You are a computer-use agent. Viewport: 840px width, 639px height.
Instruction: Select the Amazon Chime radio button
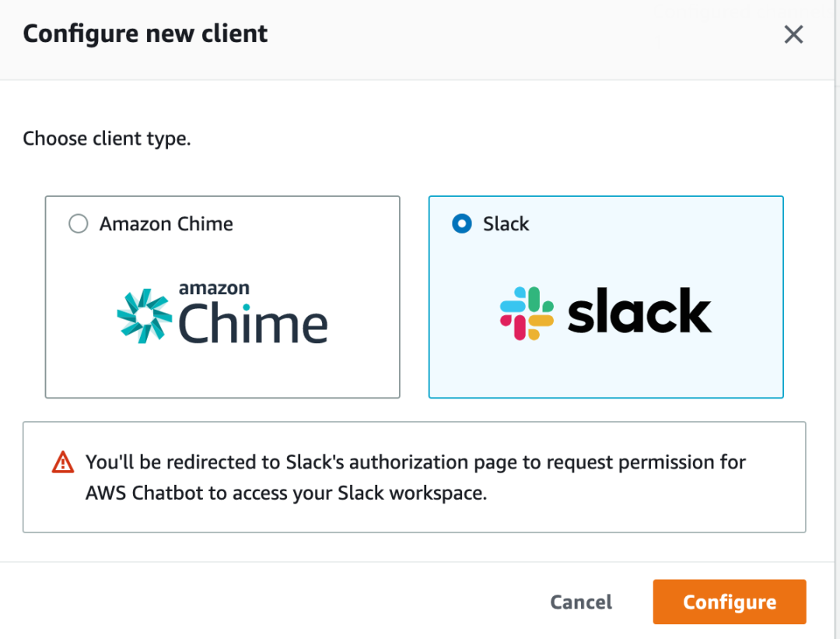[x=77, y=223]
